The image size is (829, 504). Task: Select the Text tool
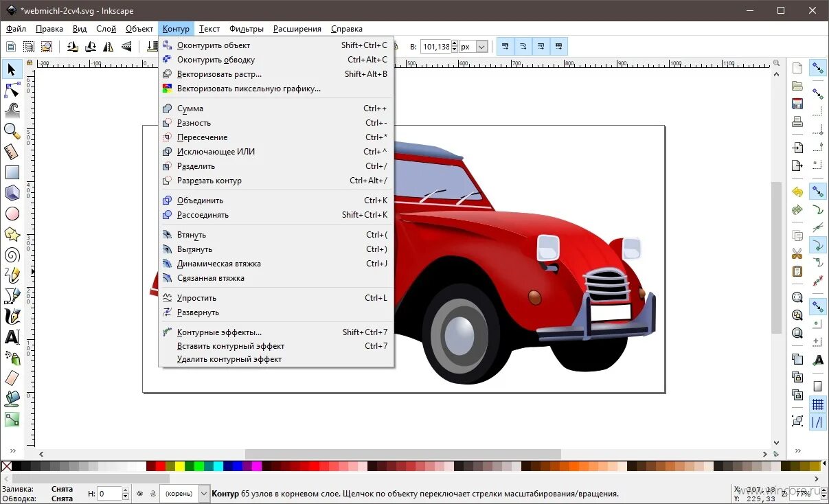(12, 337)
